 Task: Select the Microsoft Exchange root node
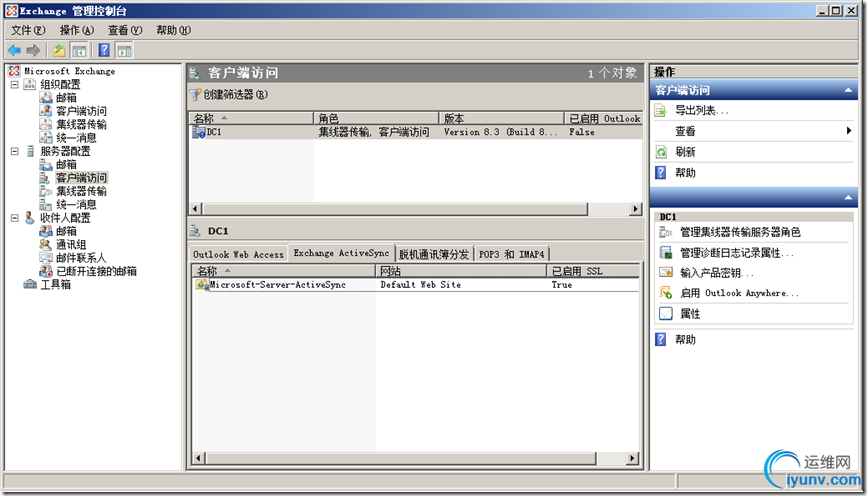[x=69, y=71]
